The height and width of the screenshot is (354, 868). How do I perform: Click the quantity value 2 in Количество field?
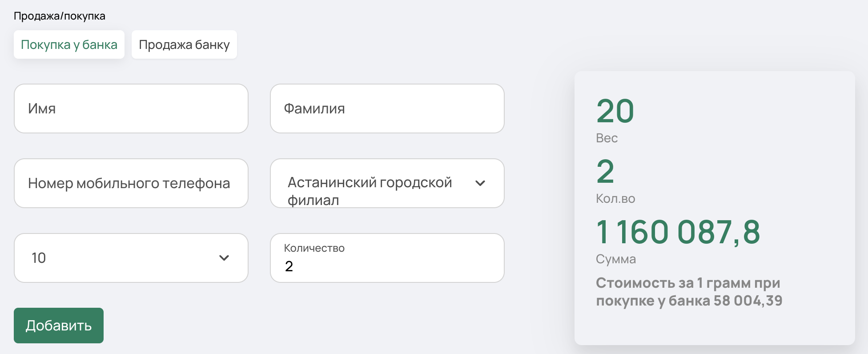pos(289,266)
